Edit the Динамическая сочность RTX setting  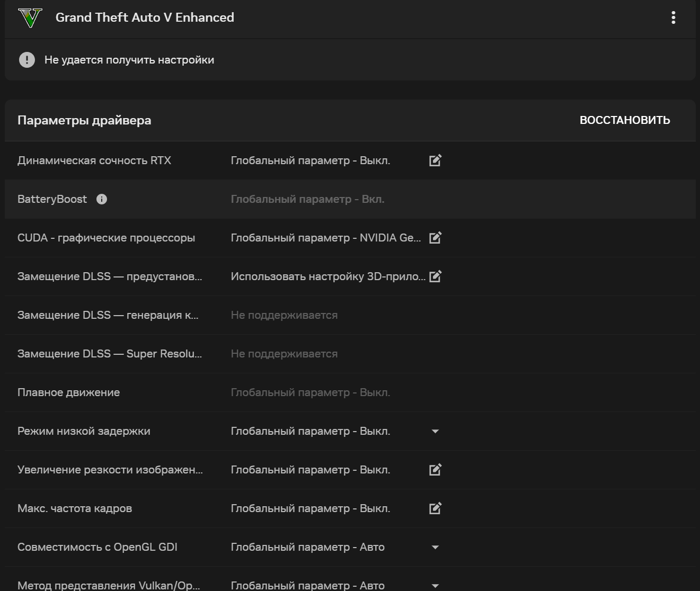435,160
